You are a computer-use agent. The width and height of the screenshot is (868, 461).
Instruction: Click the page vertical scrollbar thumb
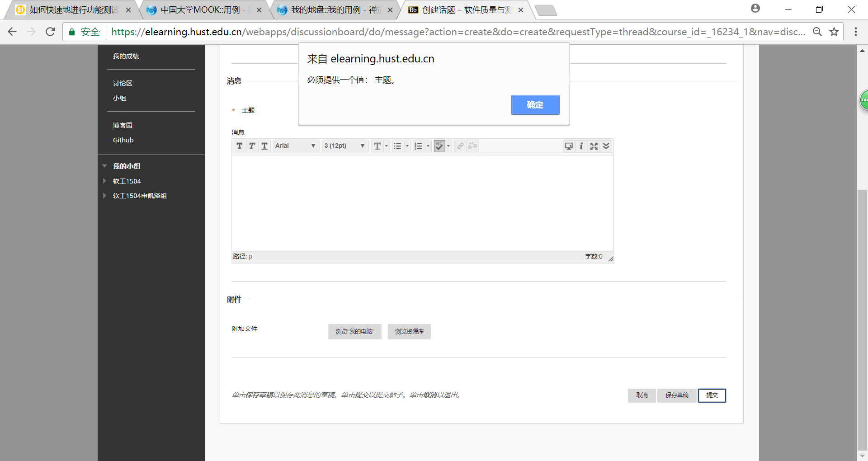862,319
